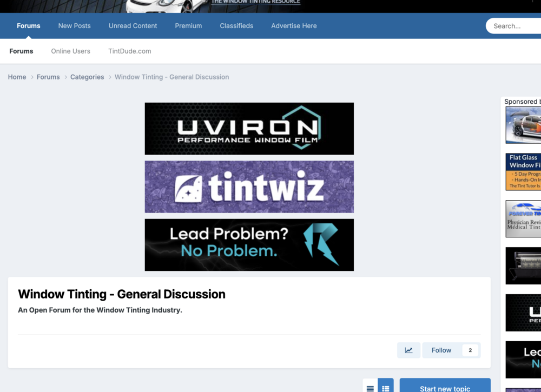Open Flat Glass Window Film sponsor ad

(523, 172)
